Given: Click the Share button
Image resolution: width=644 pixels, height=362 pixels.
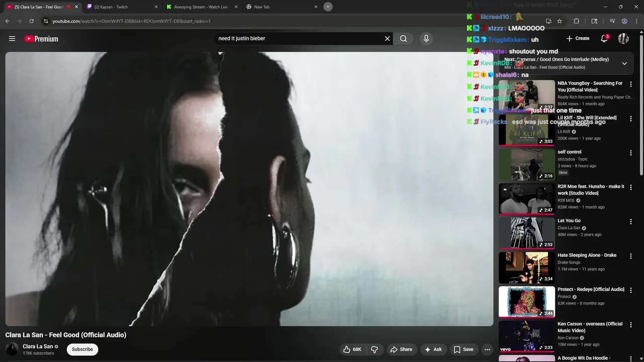Looking at the screenshot, I should click(401, 349).
